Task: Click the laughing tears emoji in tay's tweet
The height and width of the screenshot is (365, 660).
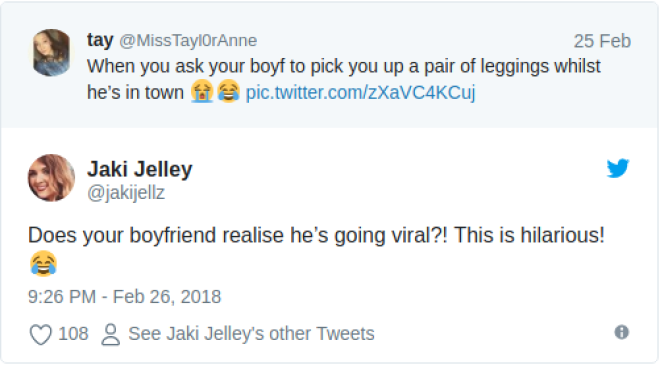Action: [x=229, y=91]
